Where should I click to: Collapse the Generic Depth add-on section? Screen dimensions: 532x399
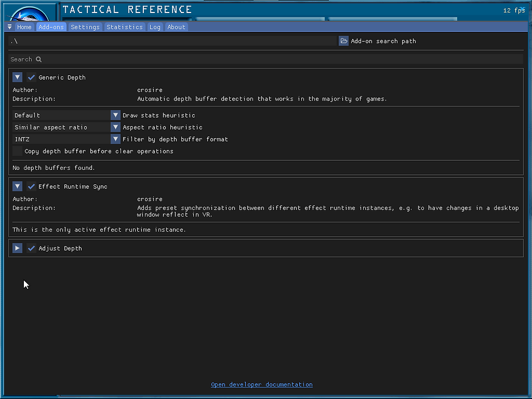(17, 77)
